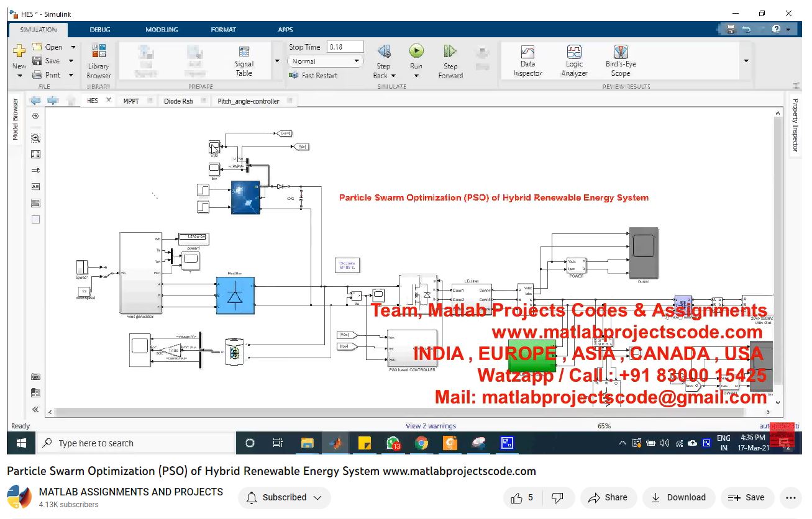The height and width of the screenshot is (519, 812).
Task: Select the Zoom tool in canvas palette
Action: (x=35, y=138)
